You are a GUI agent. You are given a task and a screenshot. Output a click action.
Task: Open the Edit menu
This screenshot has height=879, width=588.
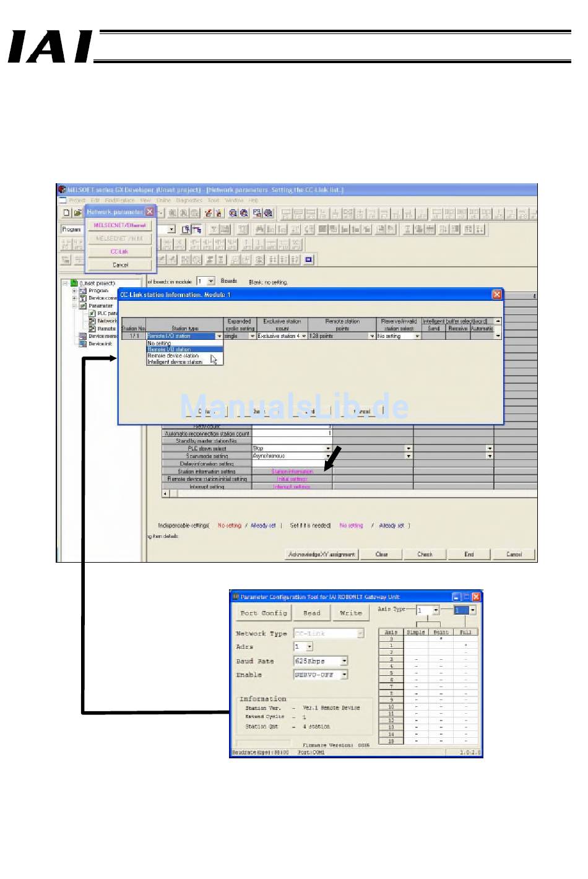click(95, 200)
